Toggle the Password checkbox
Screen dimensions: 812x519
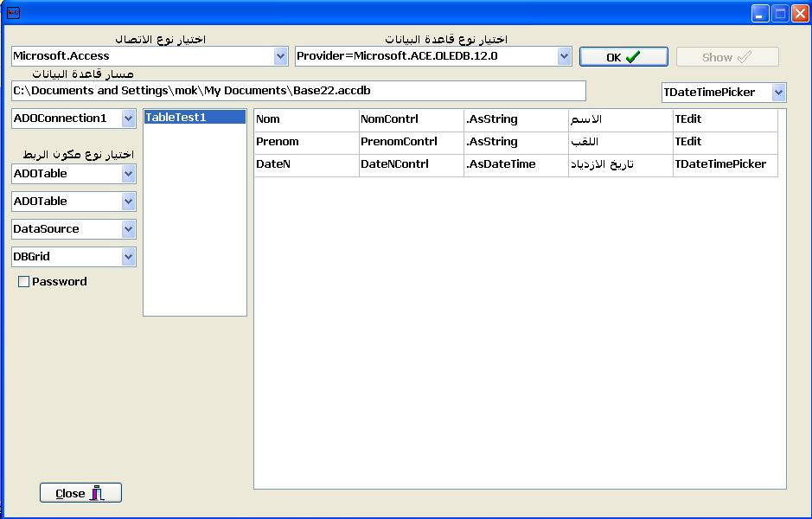[x=24, y=282]
